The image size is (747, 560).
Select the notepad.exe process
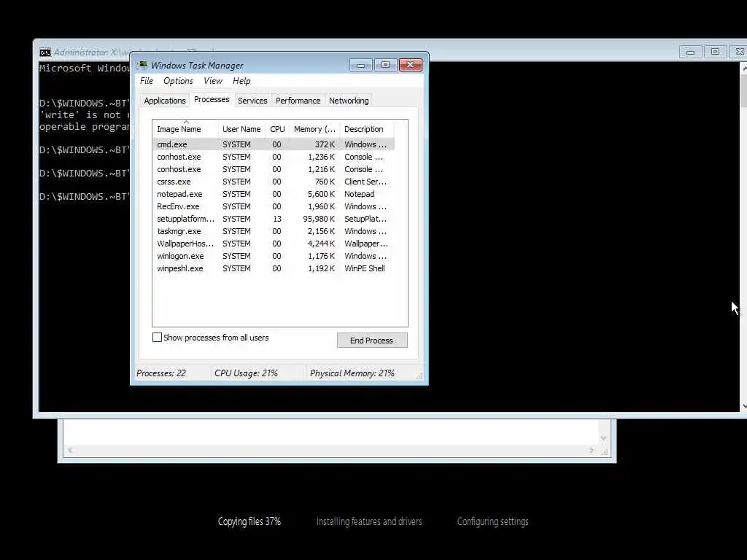tap(274, 194)
